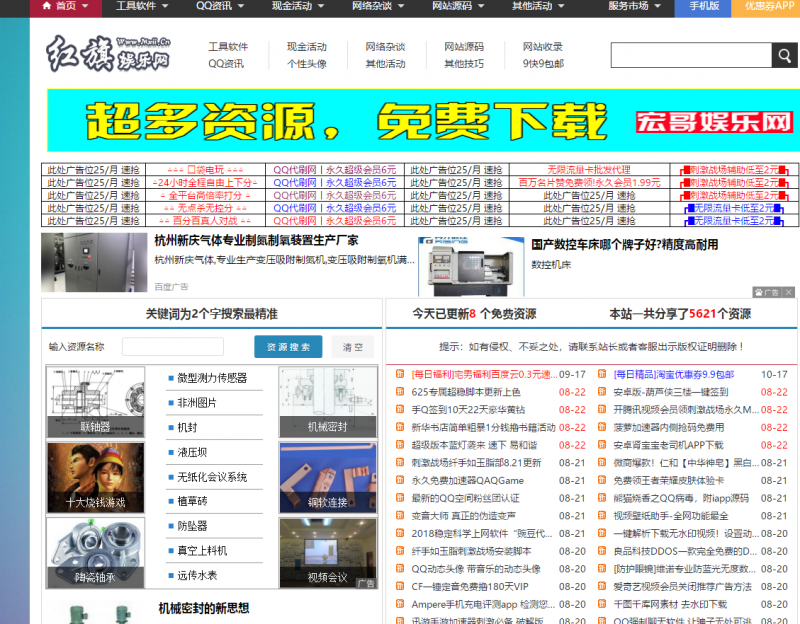This screenshot has width=800, height=624.
Task: Click the home icon beside 首页
Action: tap(46, 6)
